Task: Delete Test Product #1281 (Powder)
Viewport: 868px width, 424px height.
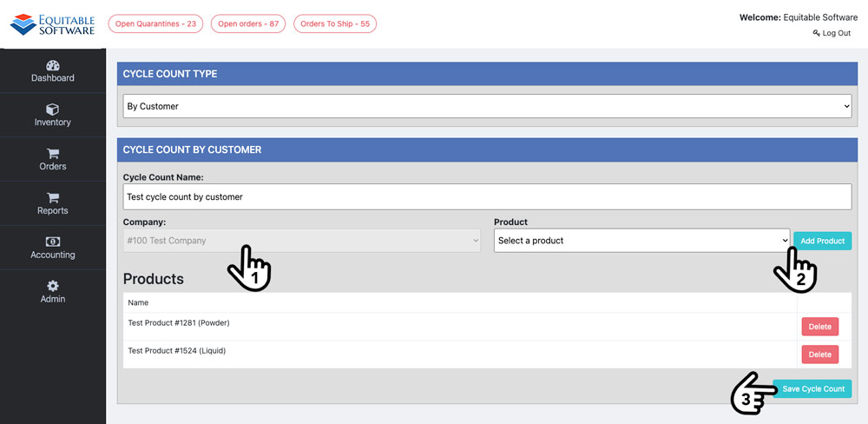Action: point(820,327)
